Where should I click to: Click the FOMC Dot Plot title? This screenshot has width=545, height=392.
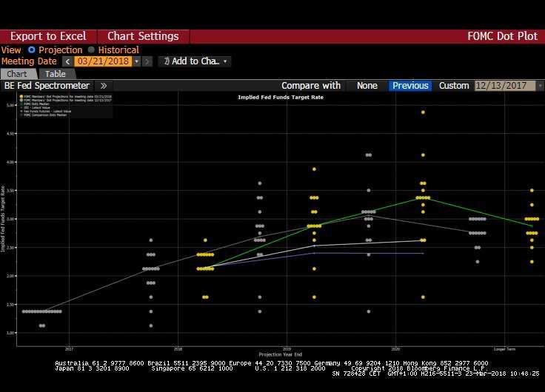tap(502, 36)
